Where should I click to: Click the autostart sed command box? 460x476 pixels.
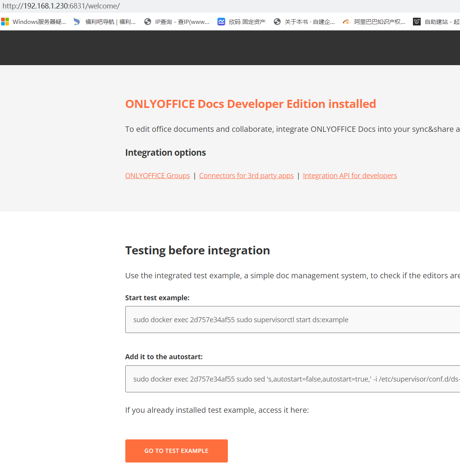[x=293, y=379]
